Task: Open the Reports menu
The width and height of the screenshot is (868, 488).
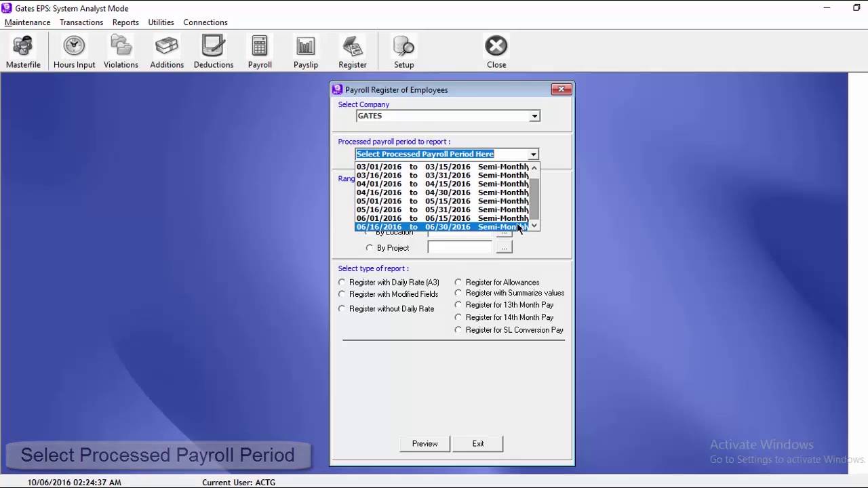Action: tap(125, 22)
